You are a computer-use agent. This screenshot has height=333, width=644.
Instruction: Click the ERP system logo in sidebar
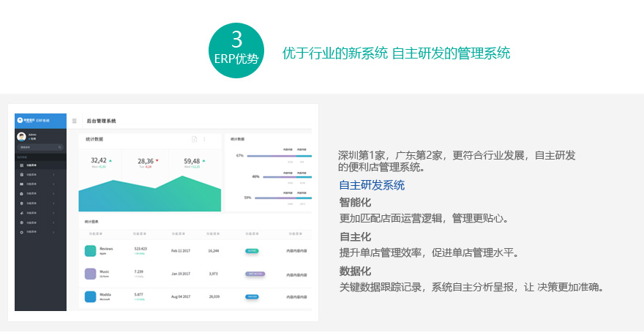pos(21,120)
